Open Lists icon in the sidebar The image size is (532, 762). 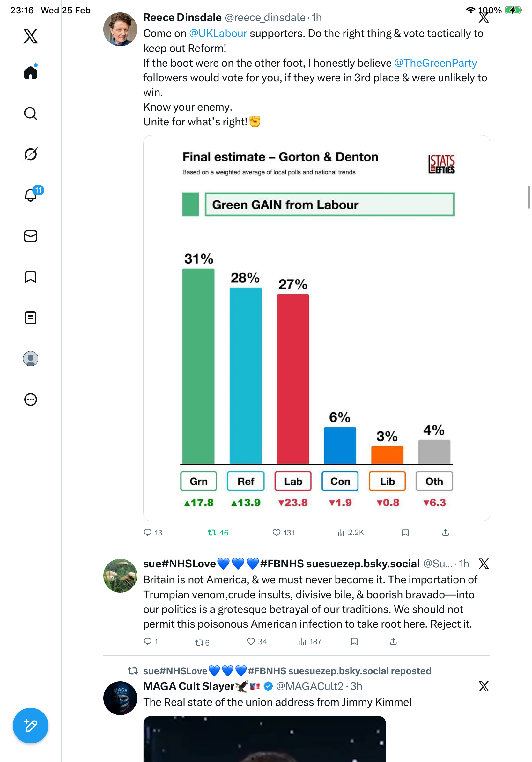(x=31, y=317)
